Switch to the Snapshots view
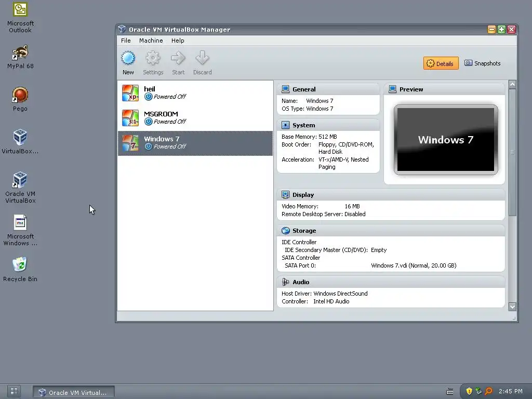 [x=483, y=63]
